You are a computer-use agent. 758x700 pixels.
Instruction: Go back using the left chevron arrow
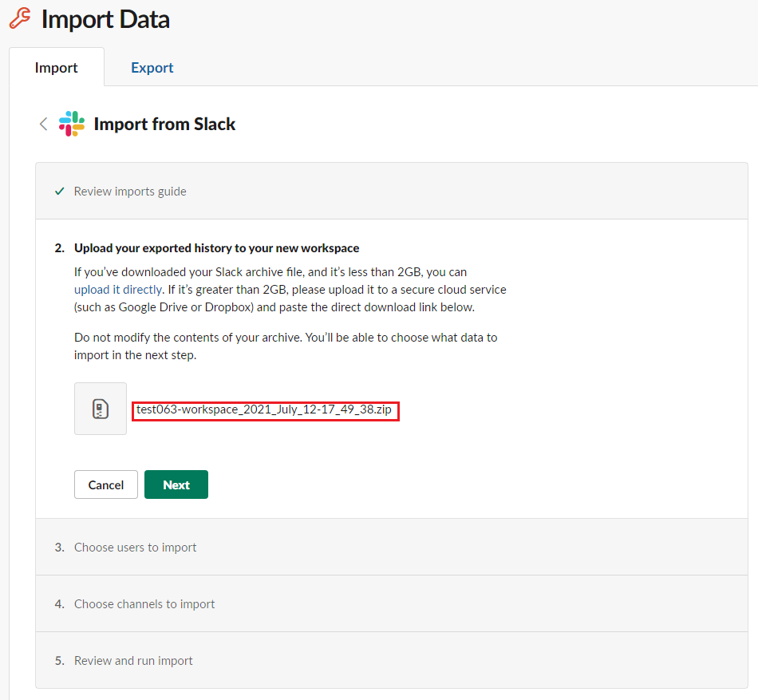(x=44, y=124)
